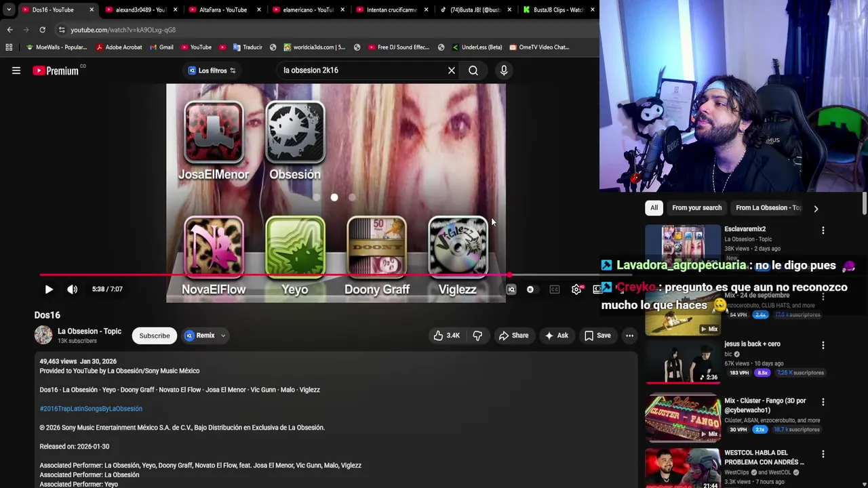
Task: Open more actions three-dot menu under video
Action: [x=629, y=335]
